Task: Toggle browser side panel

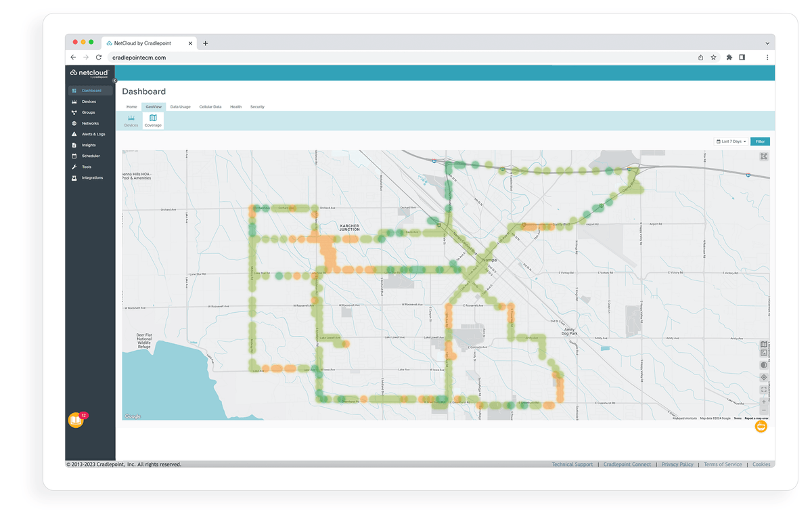Action: [x=742, y=58]
